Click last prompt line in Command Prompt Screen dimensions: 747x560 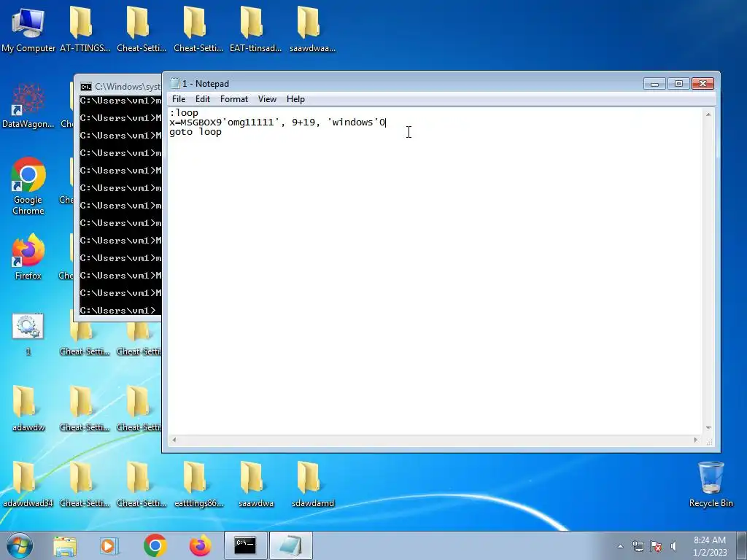pyautogui.click(x=117, y=311)
